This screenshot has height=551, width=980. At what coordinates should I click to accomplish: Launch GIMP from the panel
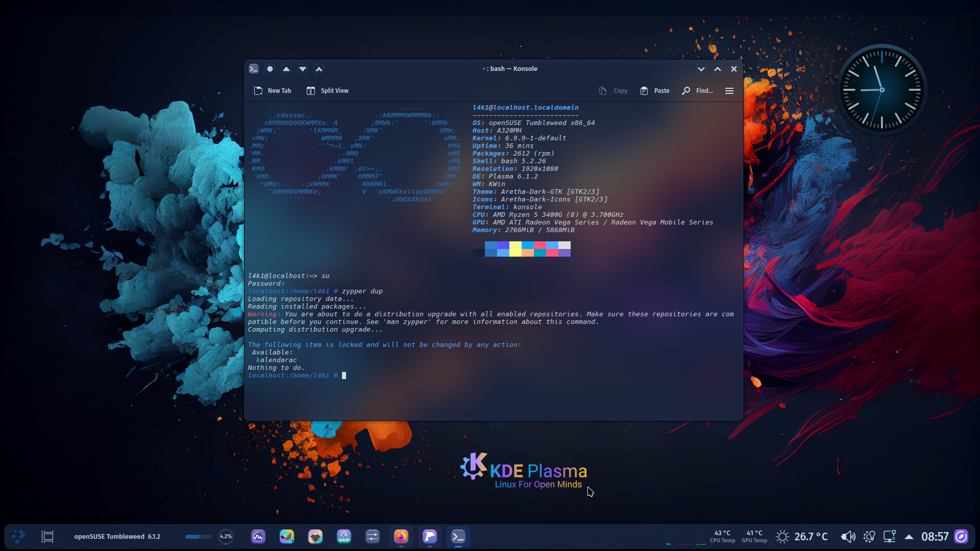coord(287,537)
